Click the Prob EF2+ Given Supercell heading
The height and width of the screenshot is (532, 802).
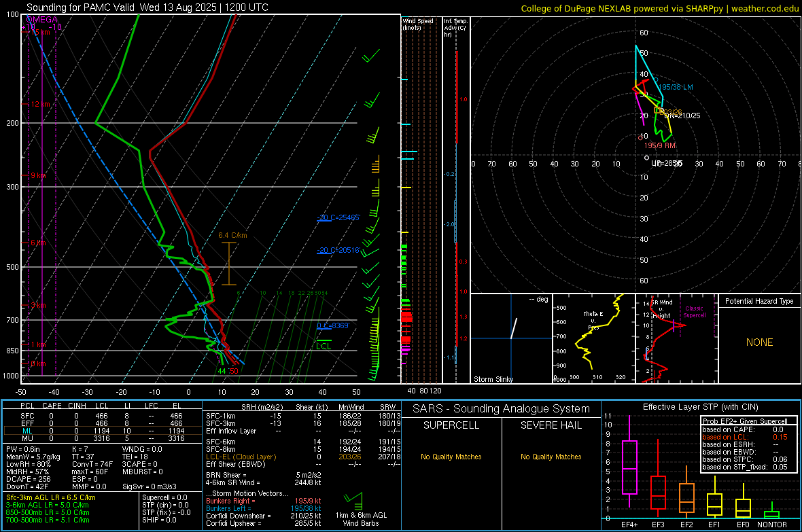click(745, 421)
